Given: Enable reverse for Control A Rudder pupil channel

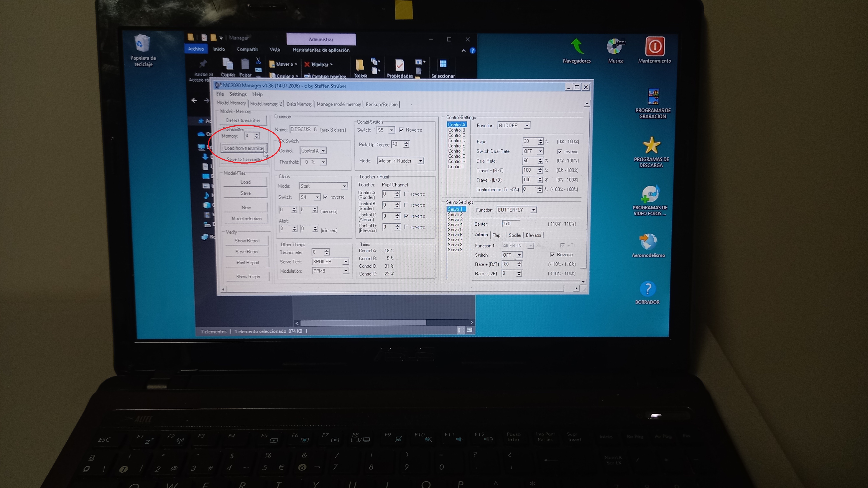Looking at the screenshot, I should pos(406,194).
